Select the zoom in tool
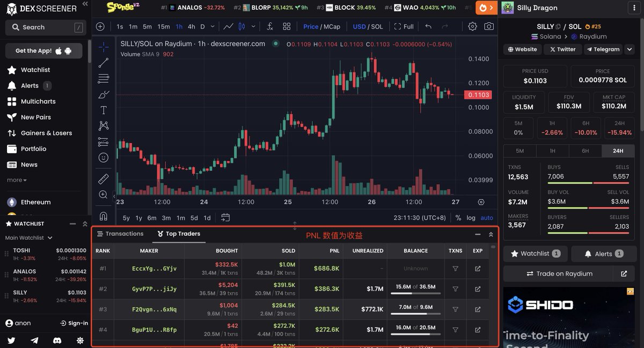Image resolution: width=644 pixels, height=348 pixels. (104, 194)
